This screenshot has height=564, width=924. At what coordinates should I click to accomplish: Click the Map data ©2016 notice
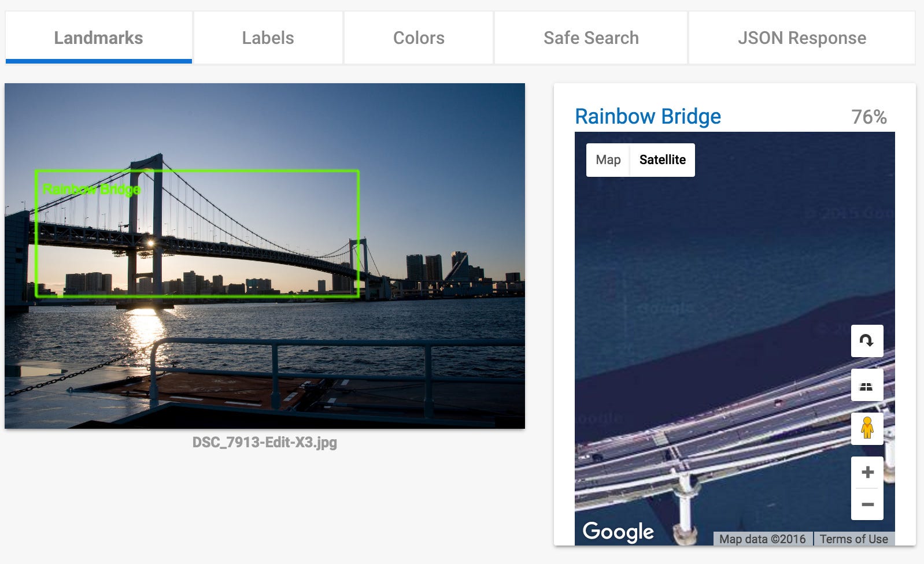[x=762, y=539]
